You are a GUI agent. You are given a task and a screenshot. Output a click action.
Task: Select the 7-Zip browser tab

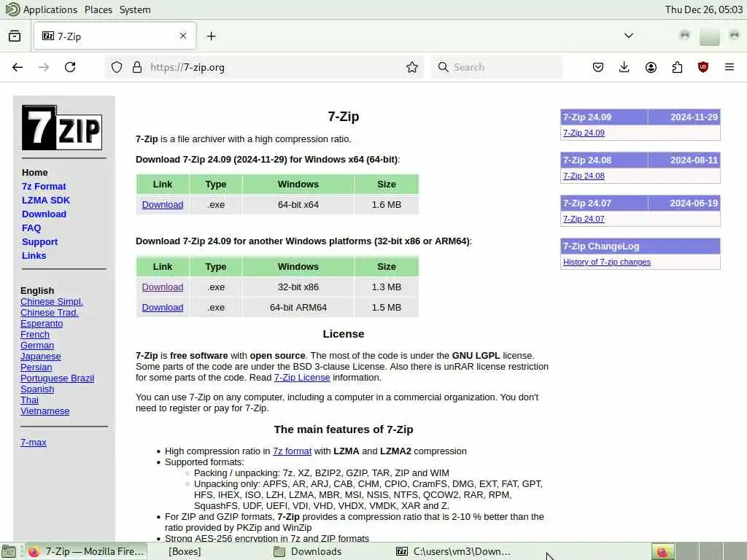[115, 36]
